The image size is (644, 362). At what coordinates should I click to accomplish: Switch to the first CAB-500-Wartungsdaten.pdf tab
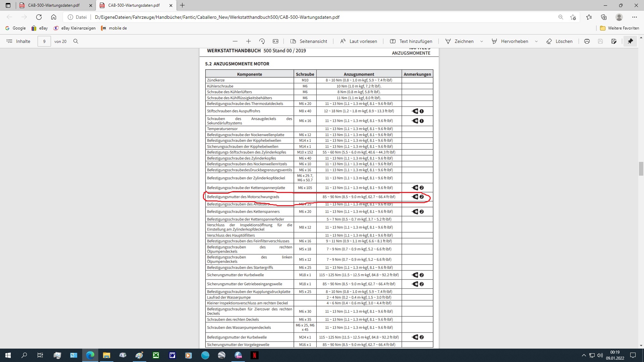[54, 5]
